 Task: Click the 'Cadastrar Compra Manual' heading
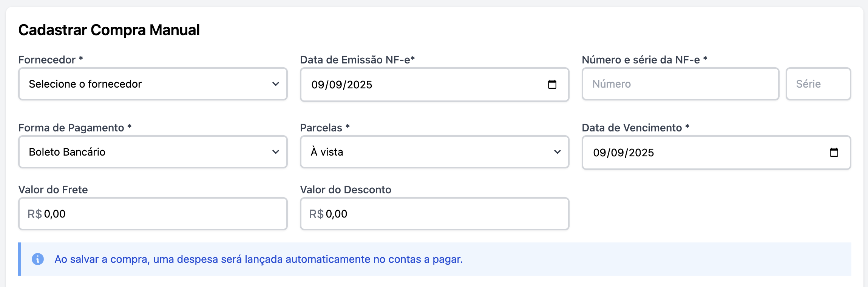(x=109, y=30)
